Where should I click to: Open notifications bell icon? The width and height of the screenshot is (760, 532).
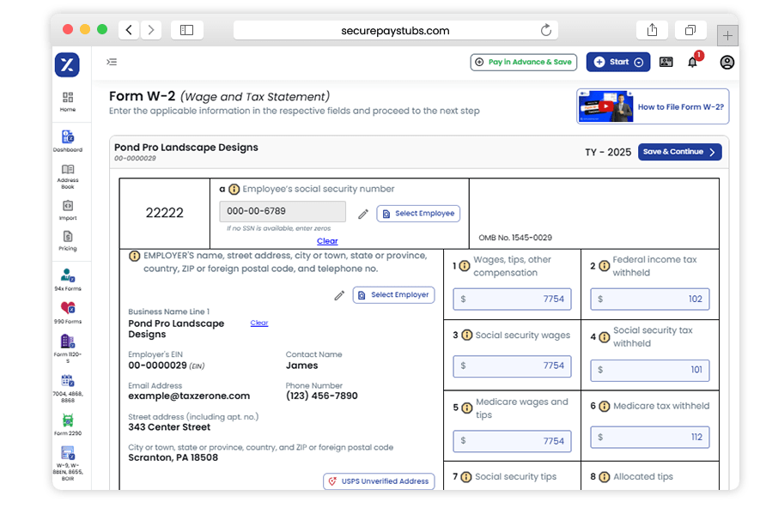[x=693, y=62]
